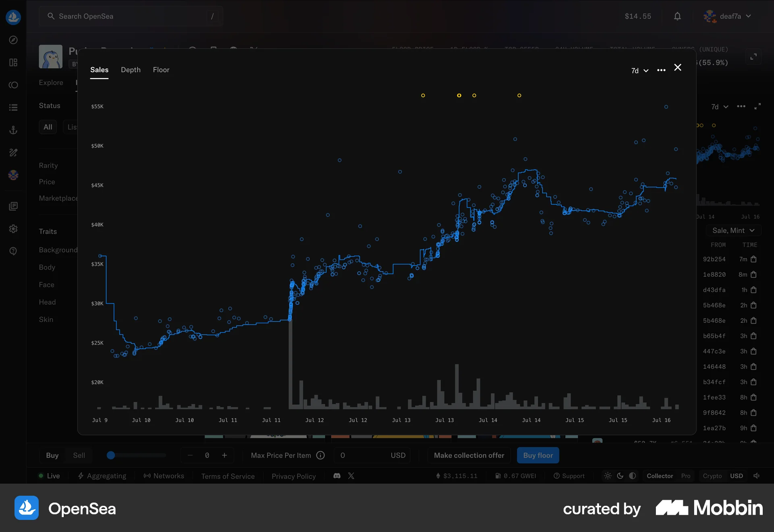The image size is (774, 532).
Task: Switch currency display from USD to Crypto
Action: pos(712,476)
